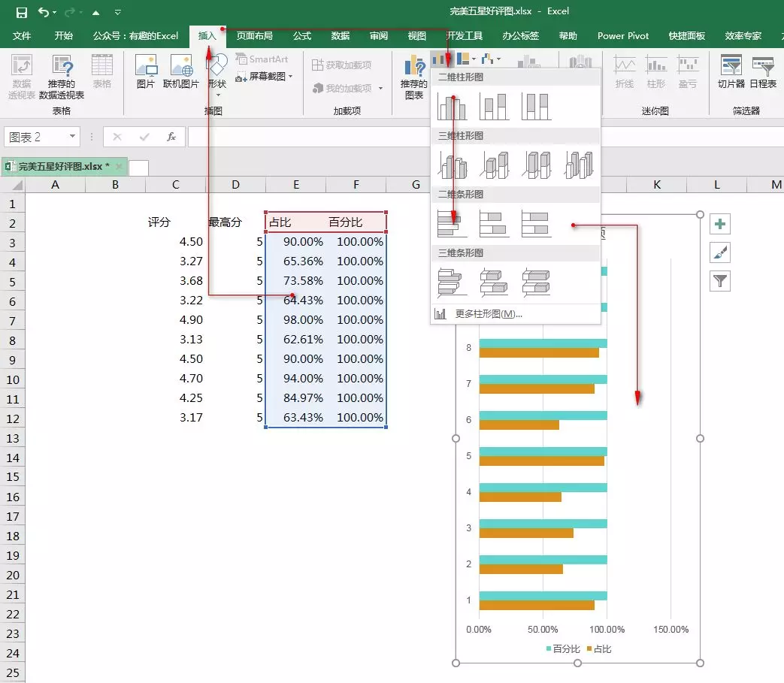Click 更多柱形图(M)... menu entry
The width and height of the screenshot is (784, 683).
pyautogui.click(x=489, y=314)
